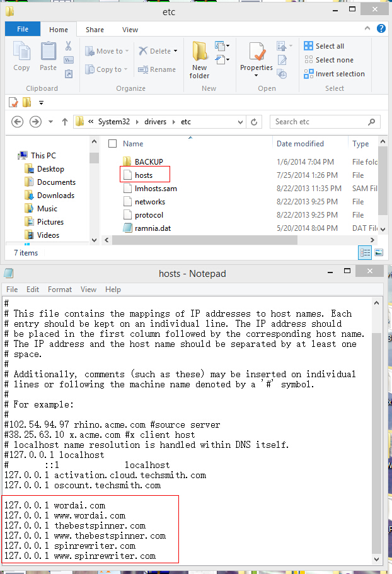
Task: Open the Explorer Help question mark icon
Action: pyautogui.click(x=381, y=29)
